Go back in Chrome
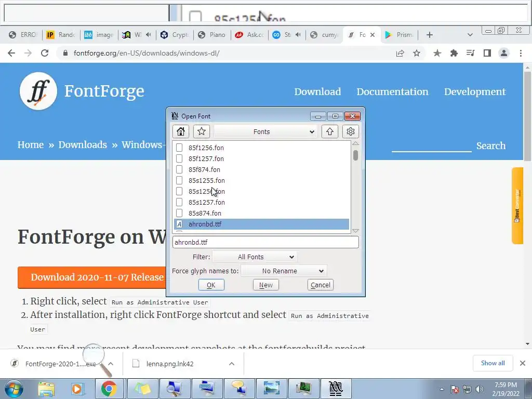 coord(11,53)
